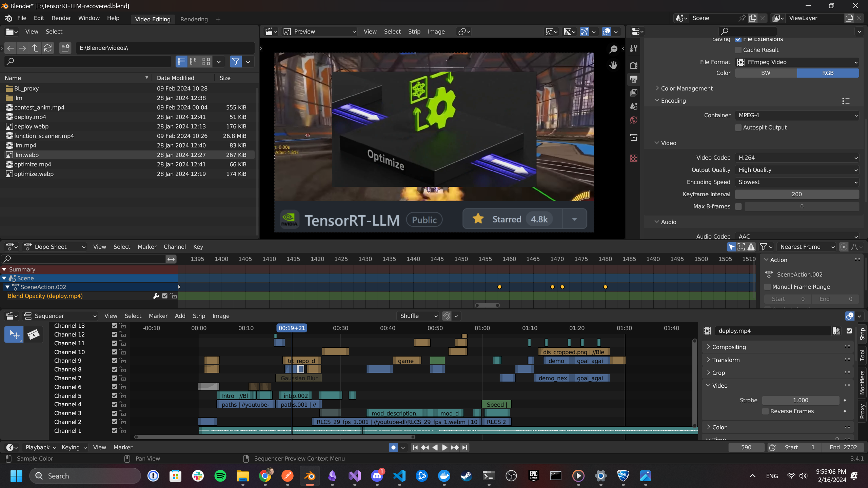This screenshot has height=488, width=868.
Task: Enable Autosplit Output checkbox
Action: (x=738, y=127)
